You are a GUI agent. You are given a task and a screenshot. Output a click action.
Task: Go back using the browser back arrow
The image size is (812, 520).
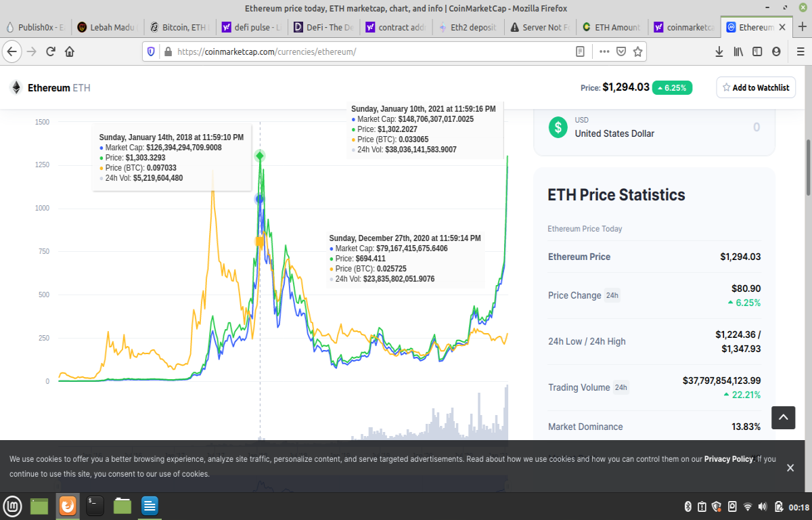click(x=12, y=51)
